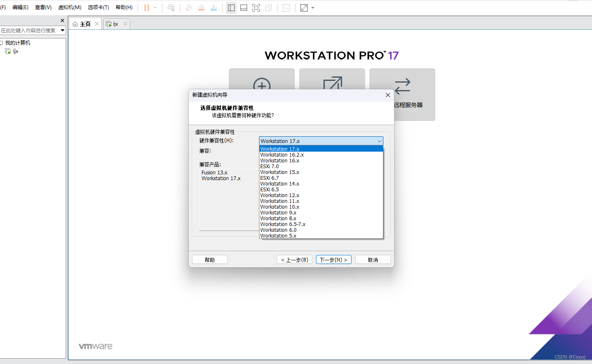This screenshot has width=592, height=364.
Task: Click the connect to remote server tile
Action: (x=402, y=94)
